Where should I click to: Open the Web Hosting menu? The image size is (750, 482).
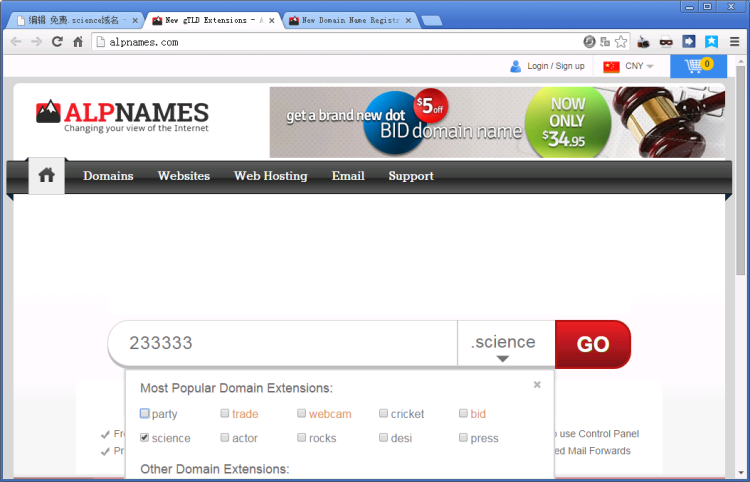[x=271, y=176]
